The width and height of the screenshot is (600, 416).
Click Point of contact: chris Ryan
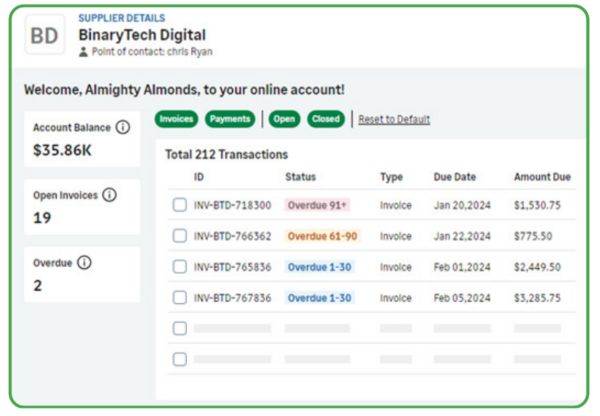click(x=152, y=52)
